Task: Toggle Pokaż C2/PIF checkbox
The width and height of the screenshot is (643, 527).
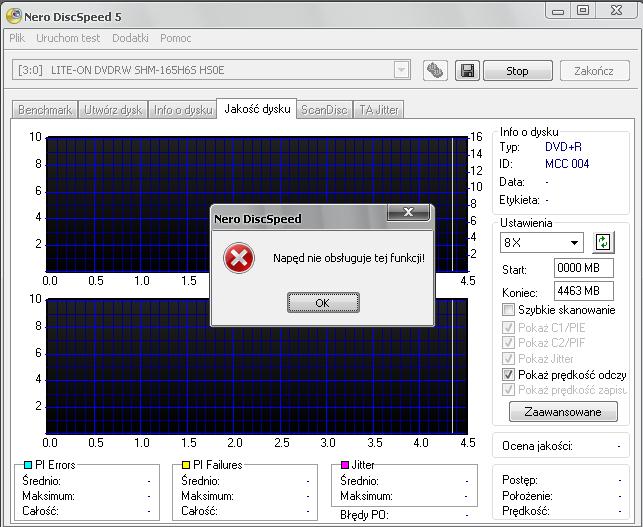Action: point(508,342)
